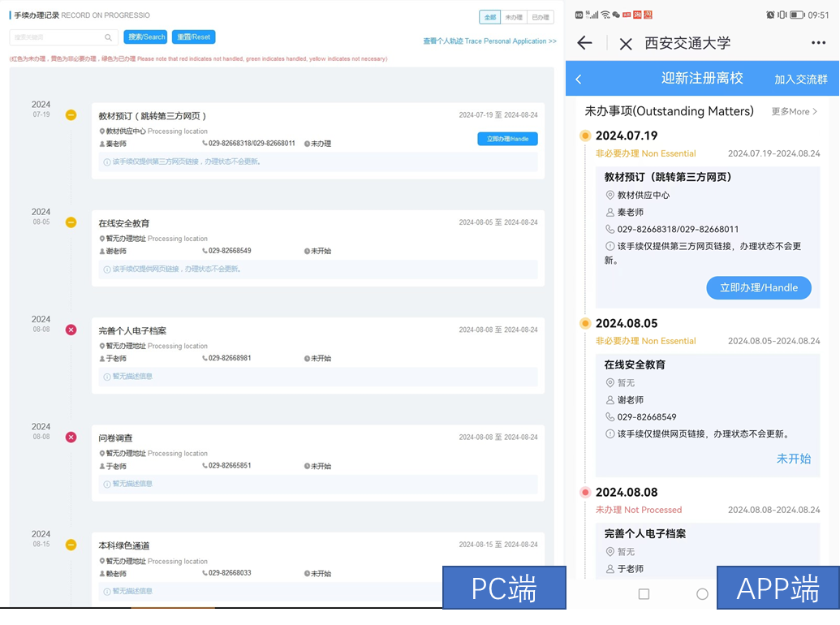Viewport: 840px width, 625px height.
Task: Open Trace Personal Application link
Action: coord(489,41)
